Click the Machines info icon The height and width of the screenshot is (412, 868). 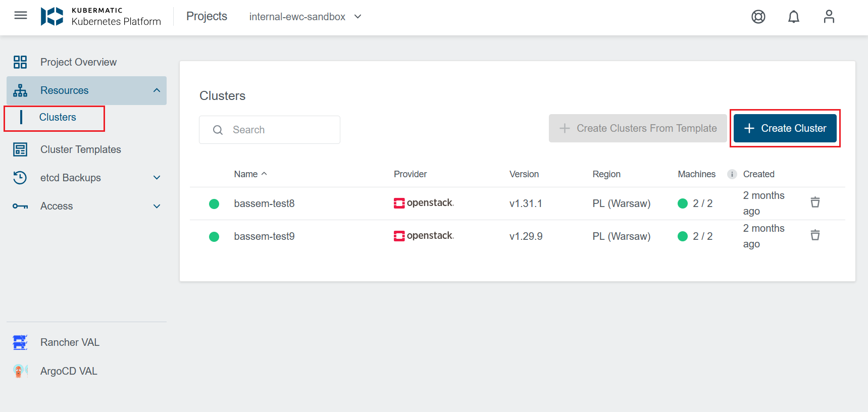[732, 174]
